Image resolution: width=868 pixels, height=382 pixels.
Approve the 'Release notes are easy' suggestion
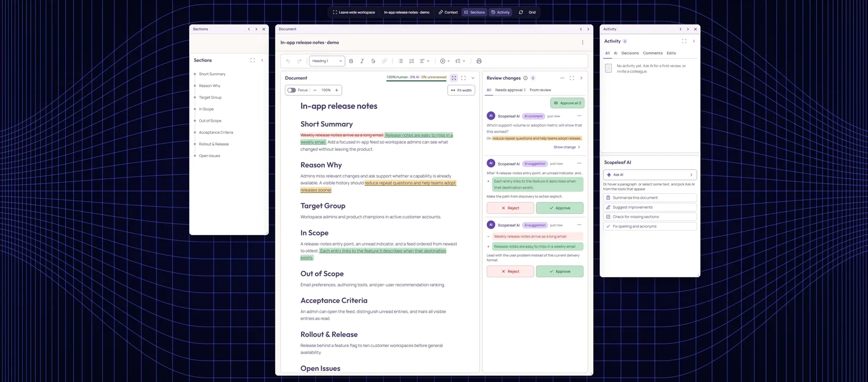coord(559,271)
